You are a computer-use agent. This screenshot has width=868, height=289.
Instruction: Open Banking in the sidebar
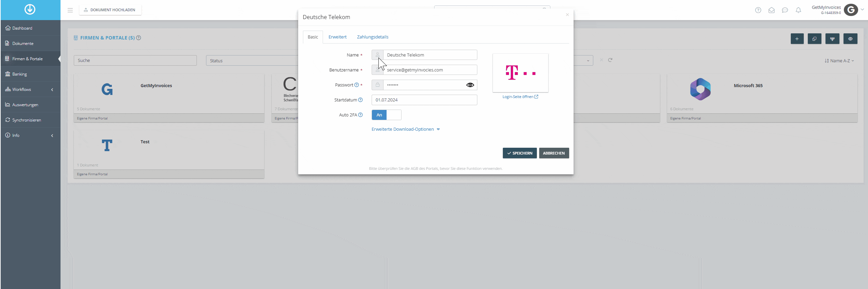30,74
